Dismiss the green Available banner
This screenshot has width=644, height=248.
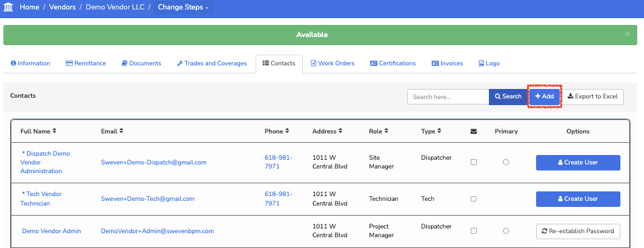pyautogui.click(x=627, y=34)
